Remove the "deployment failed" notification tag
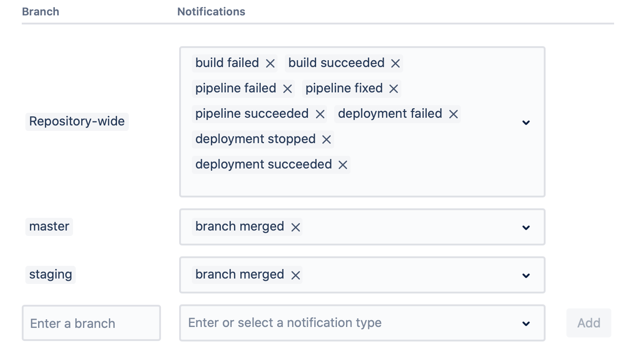644x346 pixels. [x=453, y=114]
